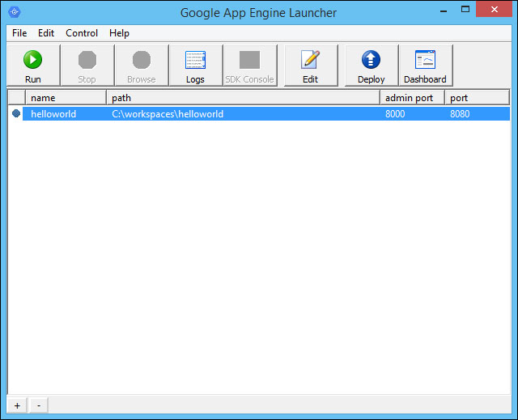The height and width of the screenshot is (420, 518).
Task: Click the helloworld status indicator dot
Action: pyautogui.click(x=16, y=113)
